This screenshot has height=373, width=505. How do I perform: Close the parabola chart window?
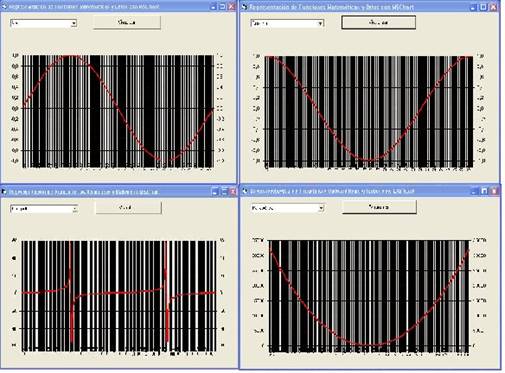point(494,191)
